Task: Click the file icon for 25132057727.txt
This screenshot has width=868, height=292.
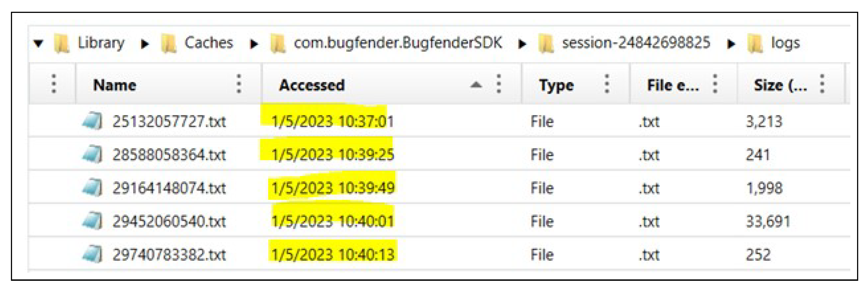Action: point(92,121)
